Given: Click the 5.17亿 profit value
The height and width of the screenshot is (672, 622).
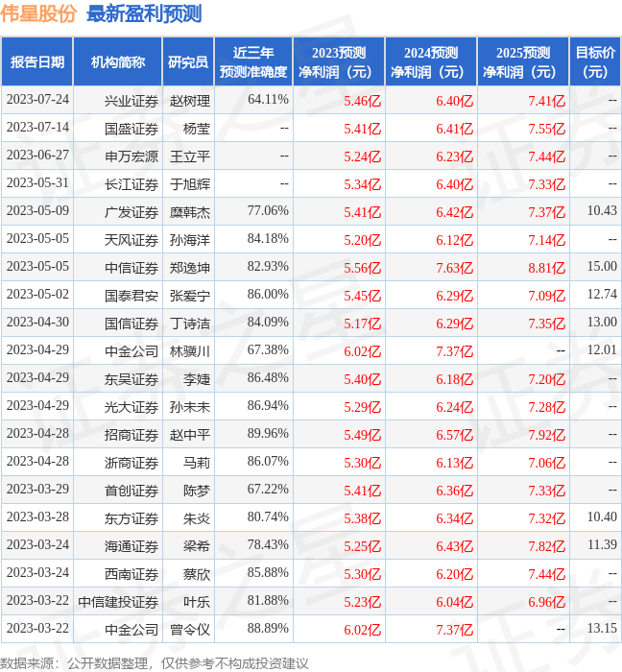Looking at the screenshot, I should tap(363, 324).
